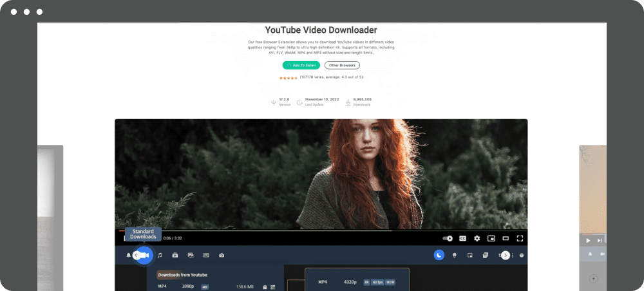Viewport: 644px width, 291px height.
Task: Click the "November 10, 2022" last update date
Action: click(x=323, y=99)
